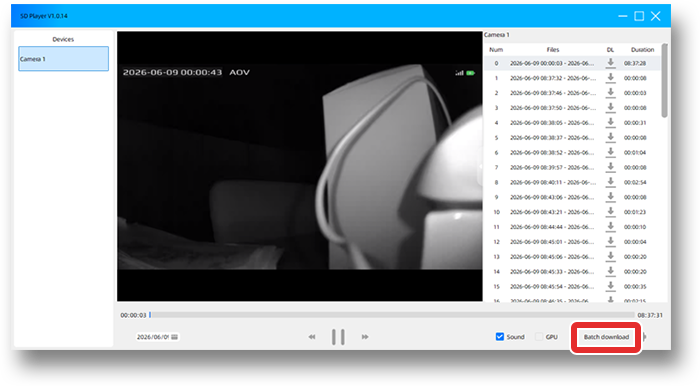
Task: Select file entry 2026-06-09 08:45:01
Action: pos(552,242)
